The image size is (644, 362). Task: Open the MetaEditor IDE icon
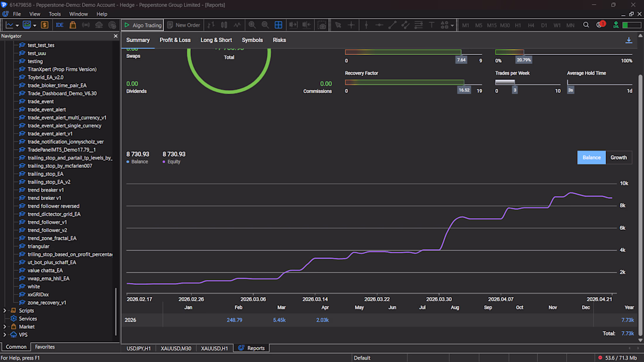pyautogui.click(x=60, y=25)
